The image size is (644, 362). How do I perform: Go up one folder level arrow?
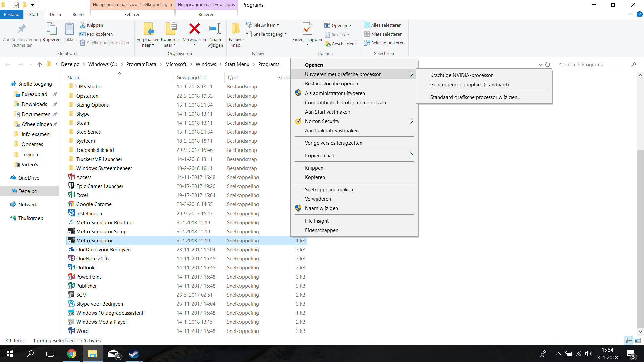pos(40,65)
